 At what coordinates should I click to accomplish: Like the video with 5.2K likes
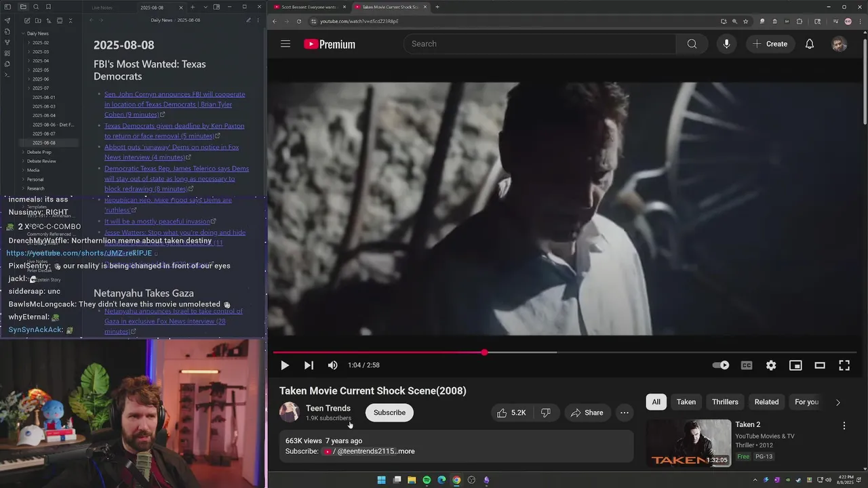coord(512,413)
